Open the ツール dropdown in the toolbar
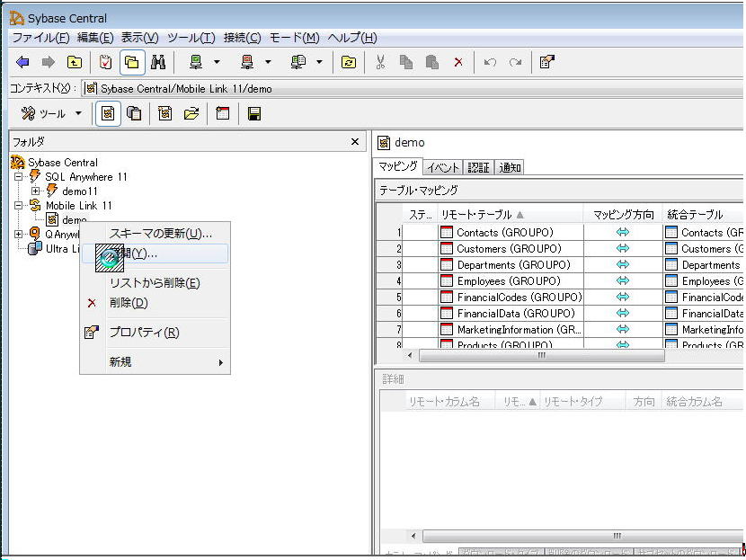Image resolution: width=746 pixels, height=560 pixels. [52, 114]
